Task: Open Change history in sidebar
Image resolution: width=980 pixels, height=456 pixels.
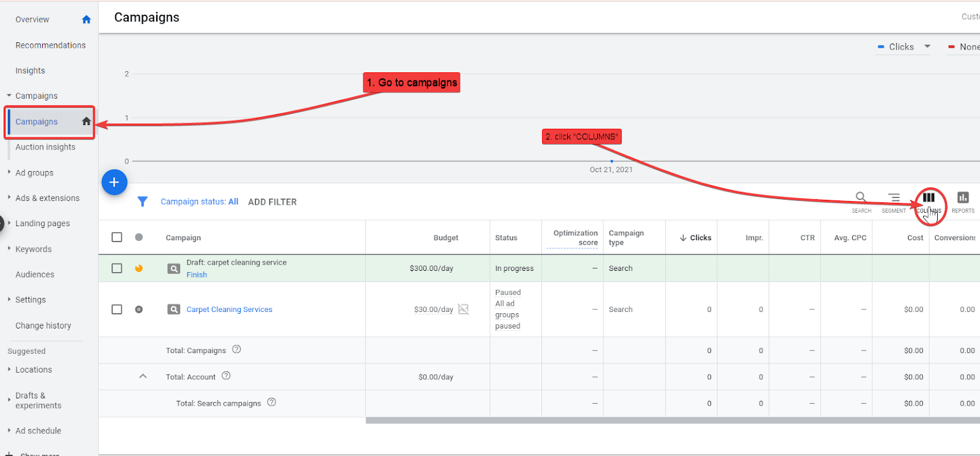Action: pos(43,325)
